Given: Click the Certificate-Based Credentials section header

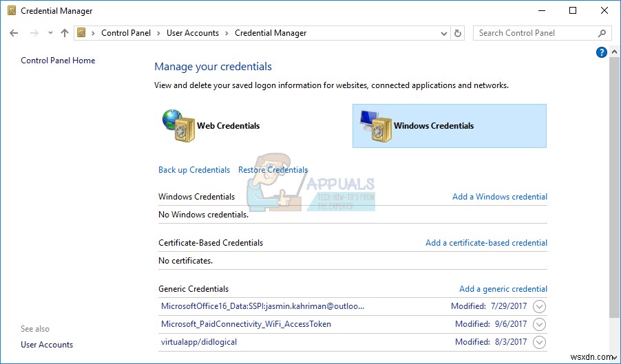Looking at the screenshot, I should click(211, 243).
